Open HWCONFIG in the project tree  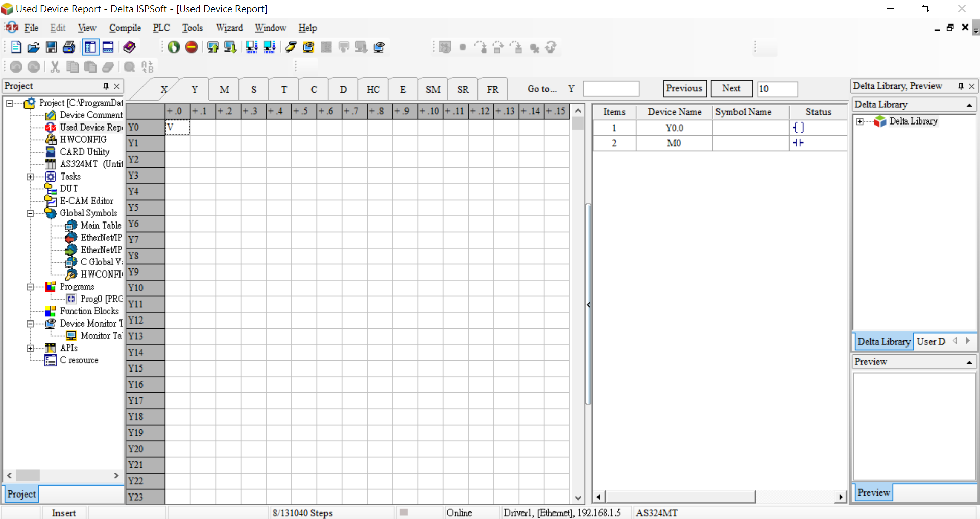(x=83, y=139)
